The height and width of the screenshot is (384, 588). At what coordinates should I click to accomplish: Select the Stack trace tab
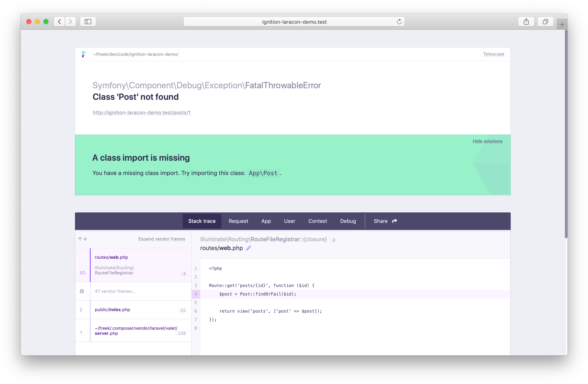[x=202, y=221]
